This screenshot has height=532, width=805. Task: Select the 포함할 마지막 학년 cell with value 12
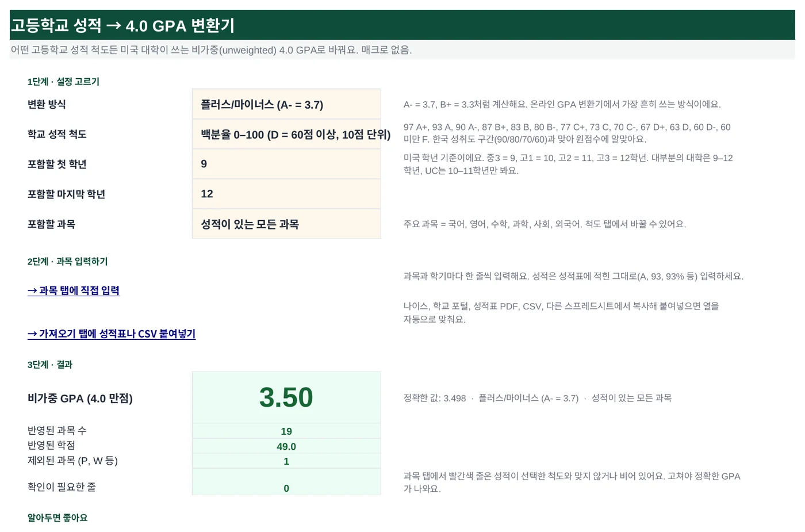[x=286, y=194]
